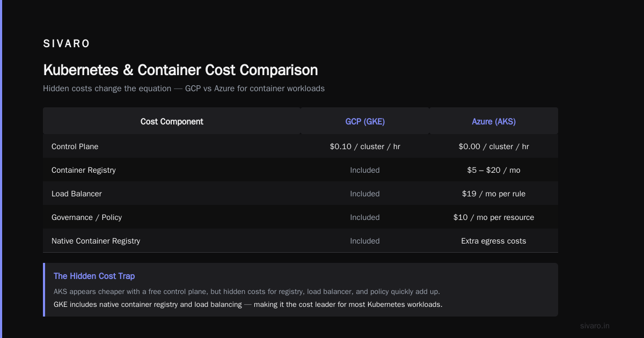Click the Extra egress costs cell
The width and height of the screenshot is (644, 338).
(x=494, y=241)
